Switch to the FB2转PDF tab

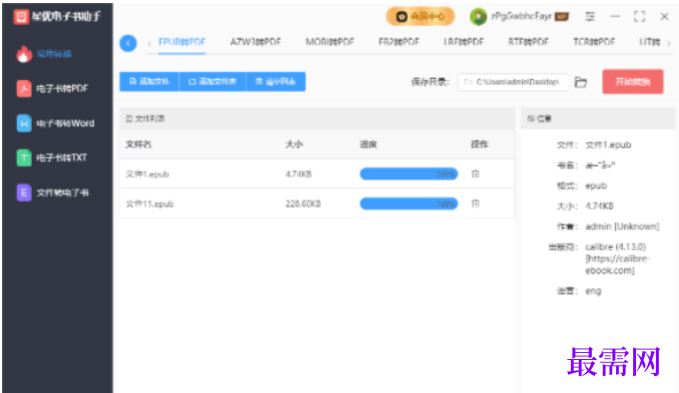click(399, 42)
